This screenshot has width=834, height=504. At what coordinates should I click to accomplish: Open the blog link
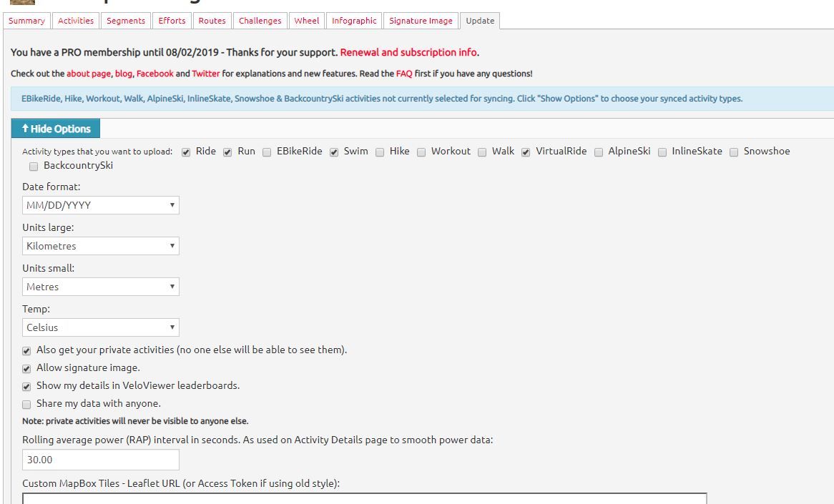click(124, 74)
